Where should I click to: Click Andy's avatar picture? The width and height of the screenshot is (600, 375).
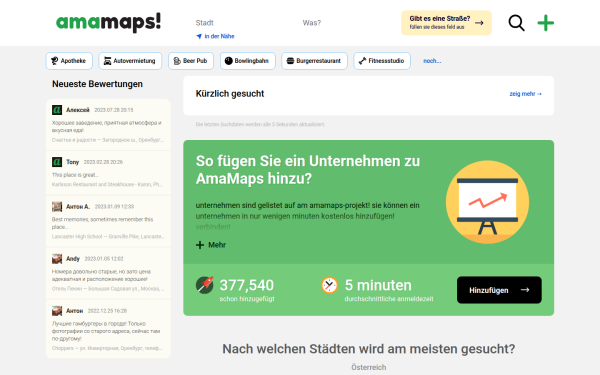(57, 259)
